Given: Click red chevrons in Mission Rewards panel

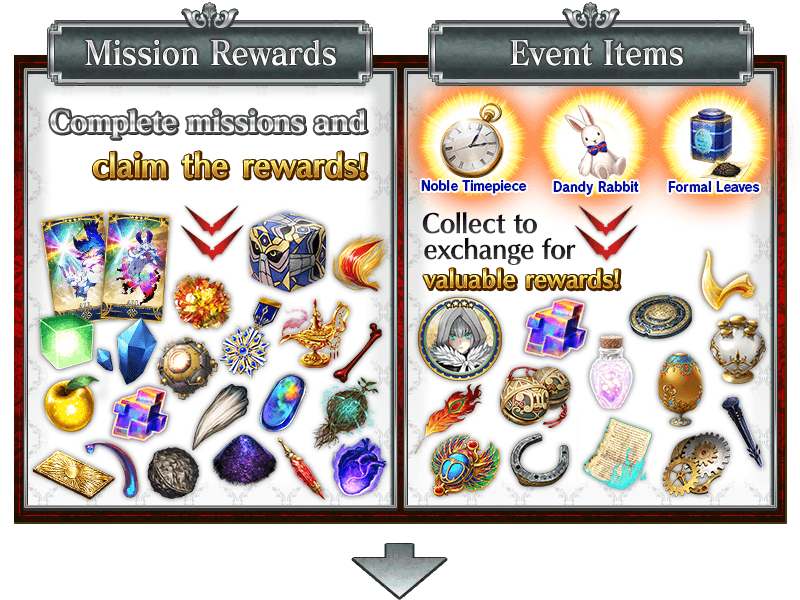Looking at the screenshot, I should (x=212, y=232).
